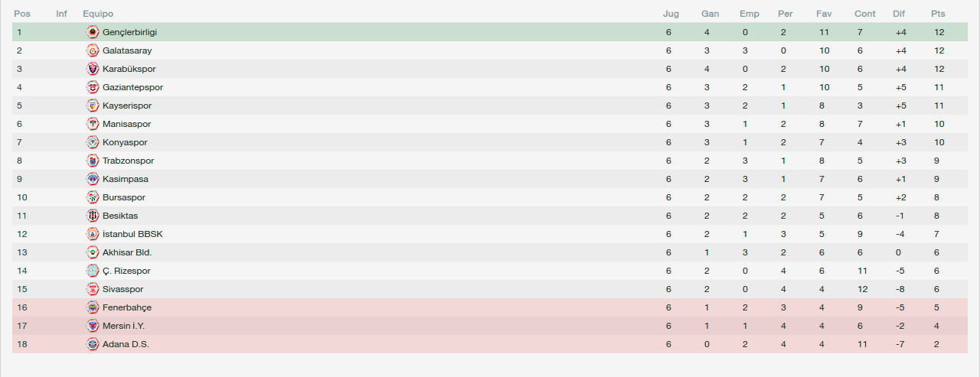980x377 pixels.
Task: Select the Karabükspor team badge
Action: [93, 69]
